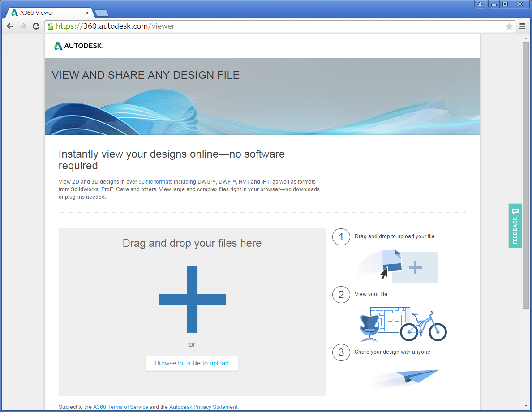Open the Feedback side tab
Screen dimensions: 532x412
[515, 226]
